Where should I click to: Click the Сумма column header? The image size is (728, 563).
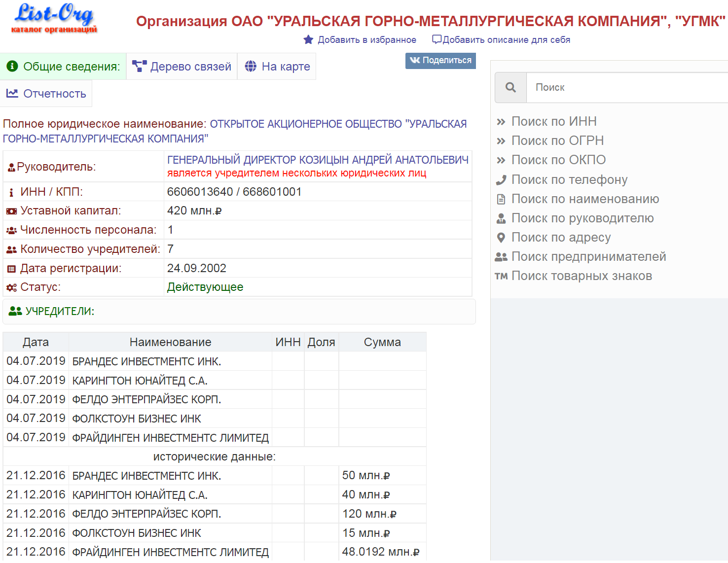(382, 342)
